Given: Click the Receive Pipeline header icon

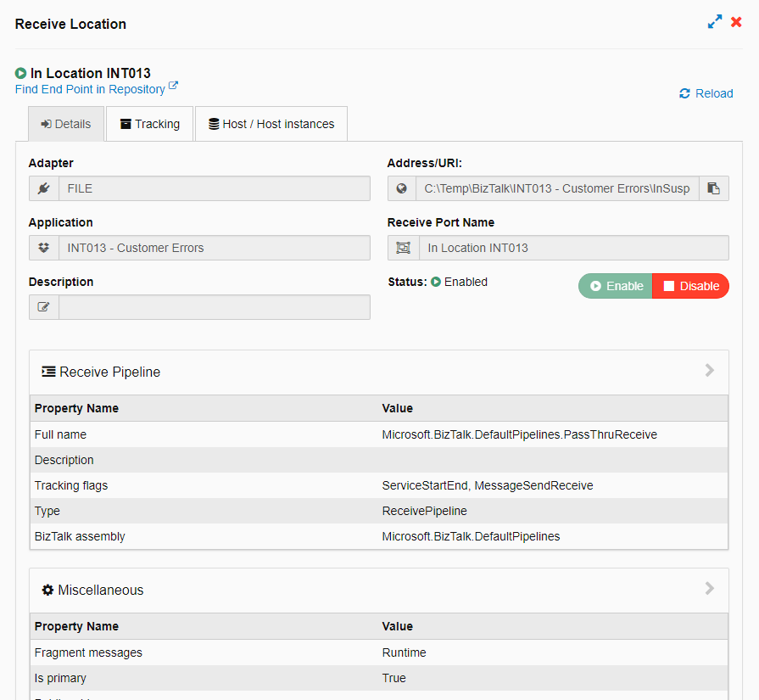Looking at the screenshot, I should click(x=48, y=372).
